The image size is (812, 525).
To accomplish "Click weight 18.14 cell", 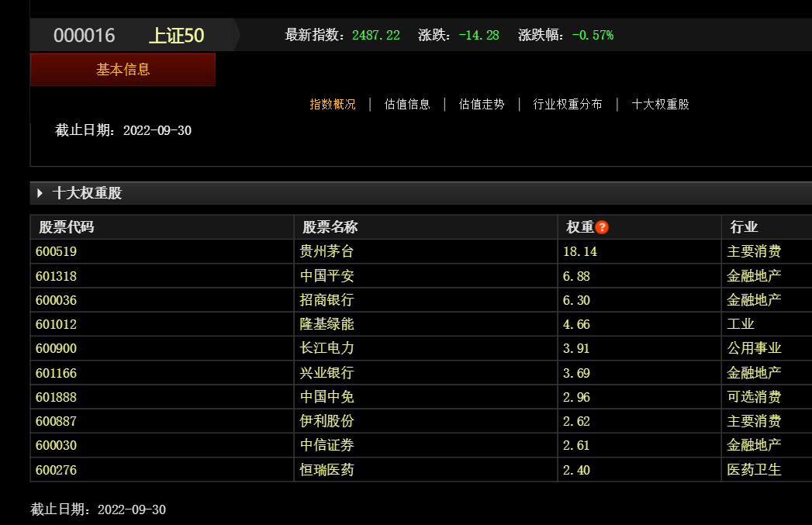I will (580, 251).
